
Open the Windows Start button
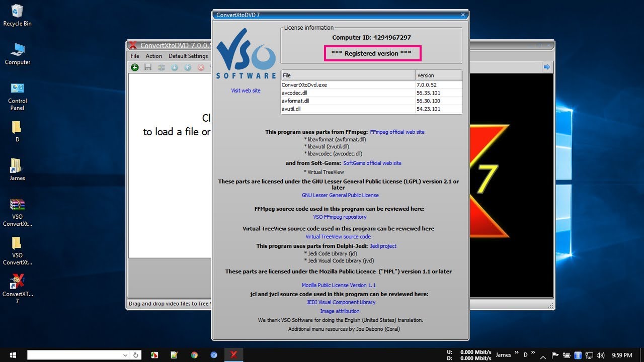[x=12, y=354]
